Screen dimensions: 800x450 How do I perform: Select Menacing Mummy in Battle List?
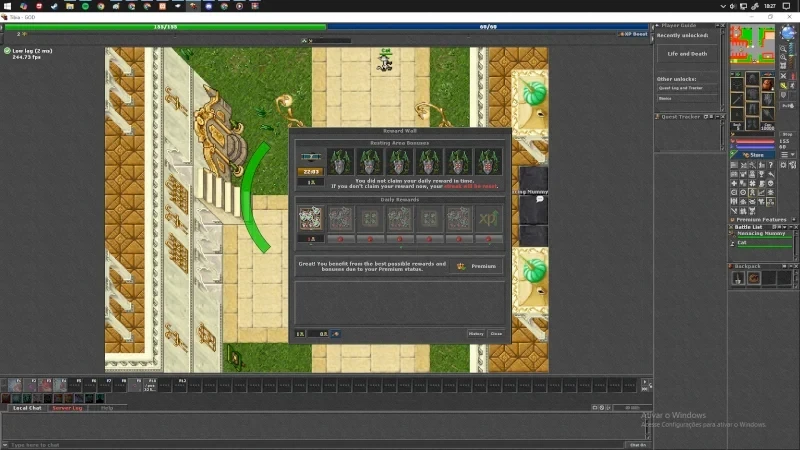tap(763, 235)
